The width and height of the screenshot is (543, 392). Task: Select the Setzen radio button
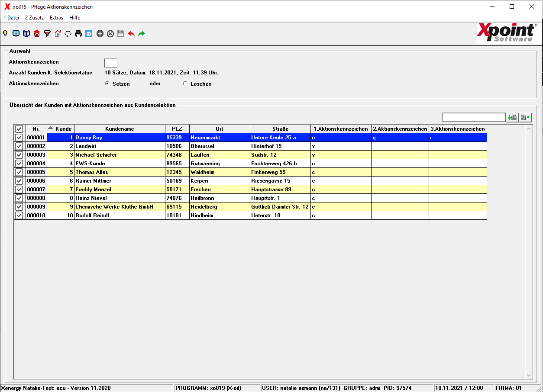107,84
